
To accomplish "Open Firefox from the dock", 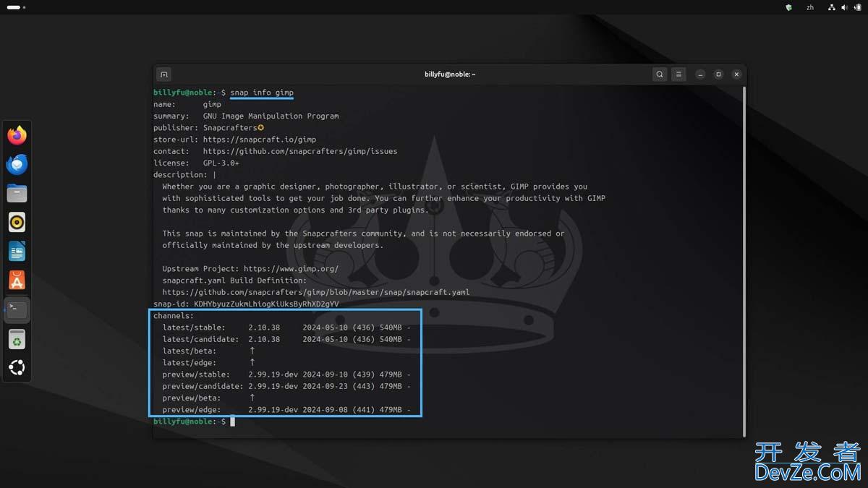I will [17, 134].
